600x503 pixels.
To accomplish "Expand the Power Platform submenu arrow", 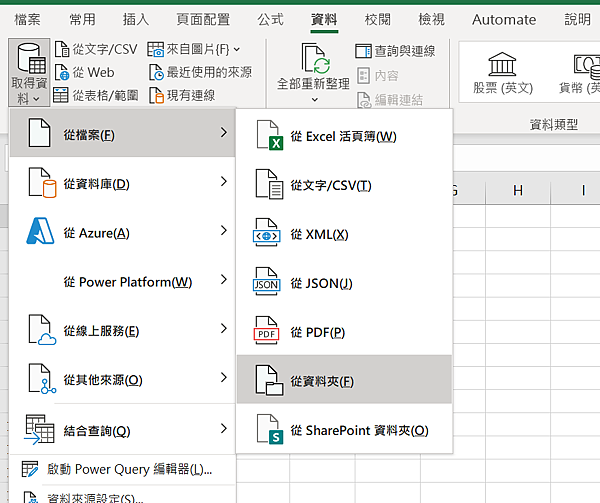I will 224,280.
